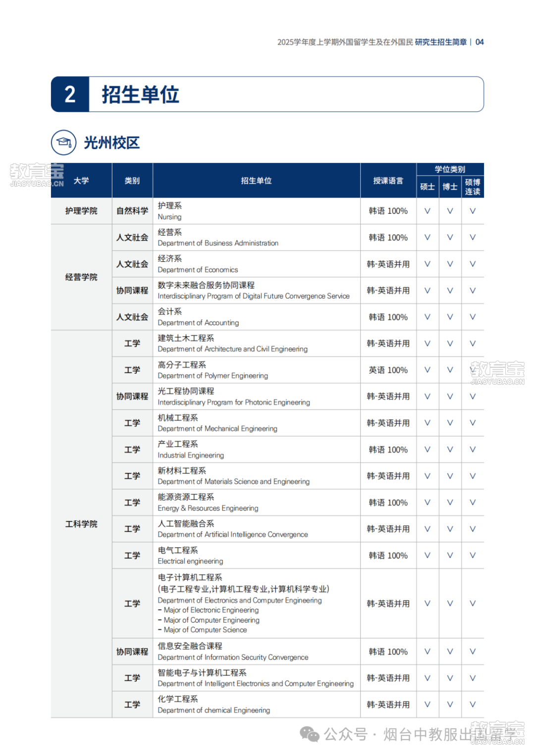
Task: Click the Chinese name 高分子工程系
Action: [x=182, y=365]
